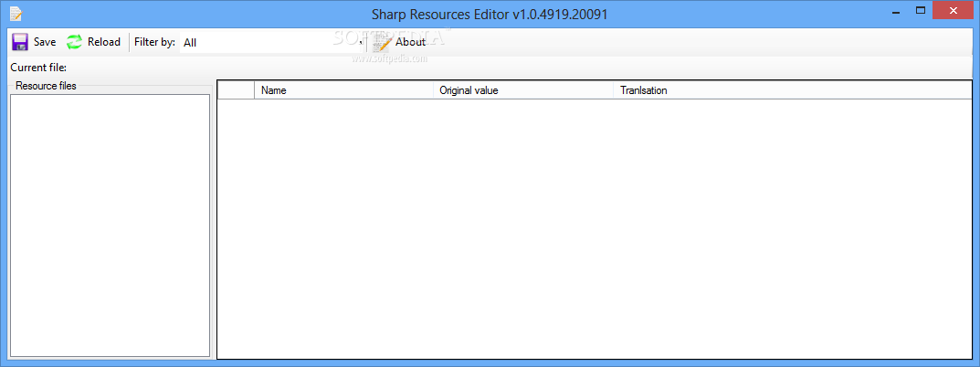The height and width of the screenshot is (367, 980).
Task: Click the Name column header
Action: (343, 90)
